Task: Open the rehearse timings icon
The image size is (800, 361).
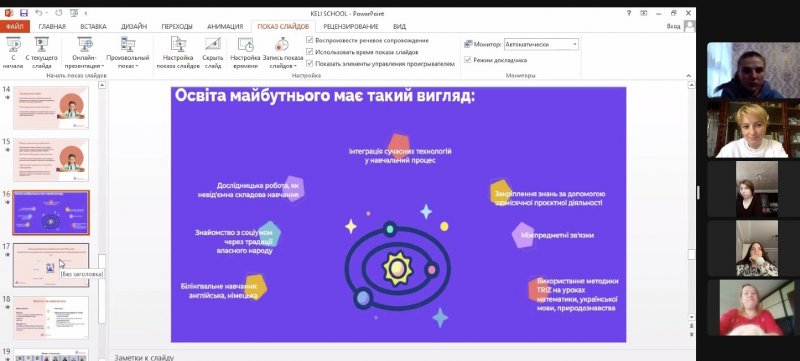Action: (245, 45)
